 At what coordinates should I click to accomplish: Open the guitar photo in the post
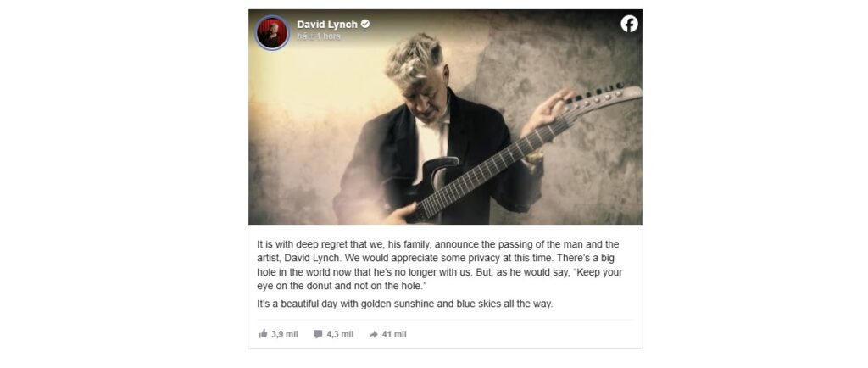[445, 117]
